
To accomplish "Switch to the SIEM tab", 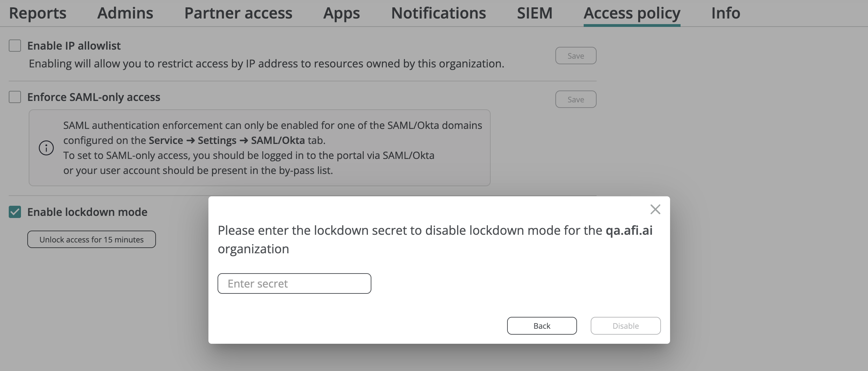I will click(535, 13).
